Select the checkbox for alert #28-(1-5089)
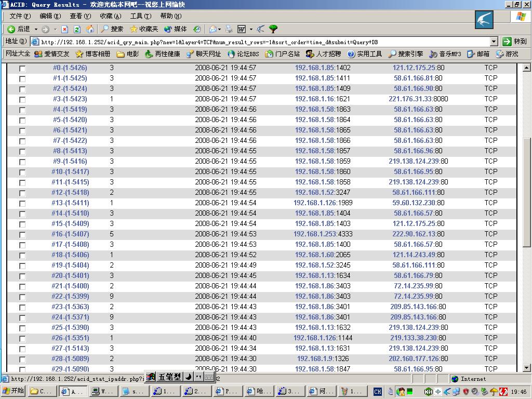Image resolution: width=532 pixels, height=399 pixels. point(22,360)
